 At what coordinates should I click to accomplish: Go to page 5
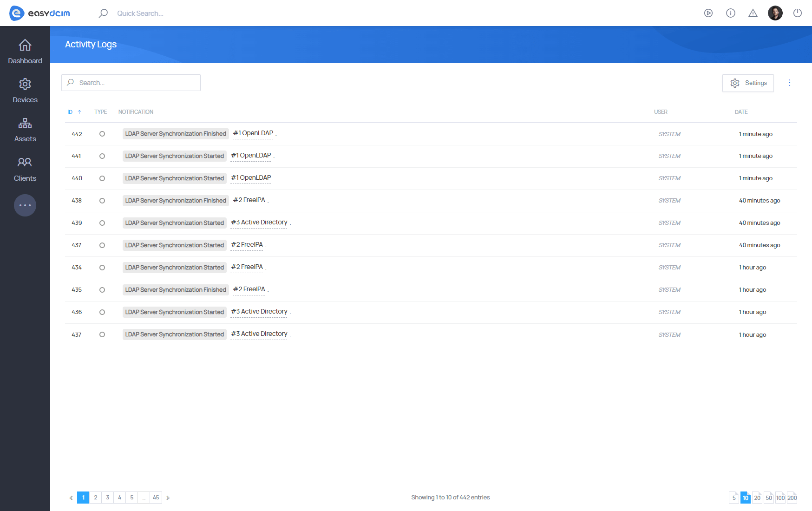click(x=132, y=498)
